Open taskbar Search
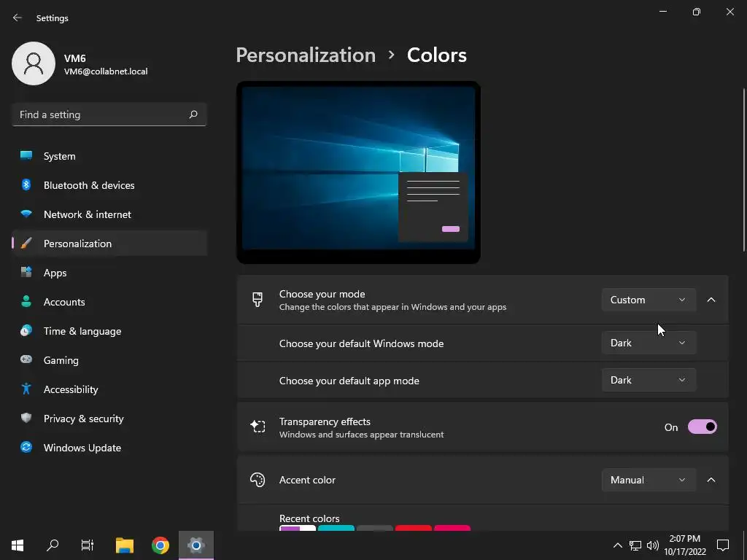This screenshot has width=747, height=560. pos(53,545)
